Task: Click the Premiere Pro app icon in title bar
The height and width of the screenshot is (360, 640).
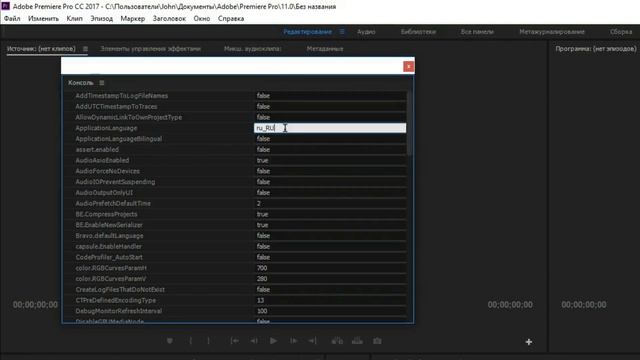Action: [5, 6]
